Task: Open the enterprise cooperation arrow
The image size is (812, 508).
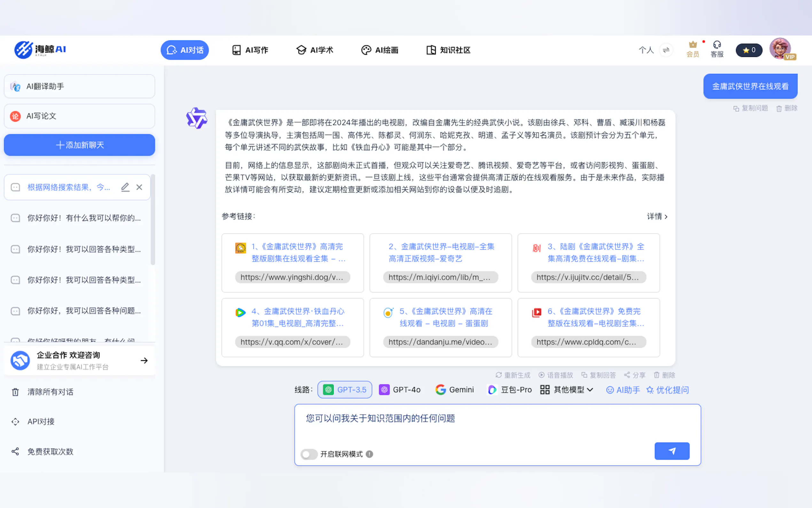Action: 144,361
